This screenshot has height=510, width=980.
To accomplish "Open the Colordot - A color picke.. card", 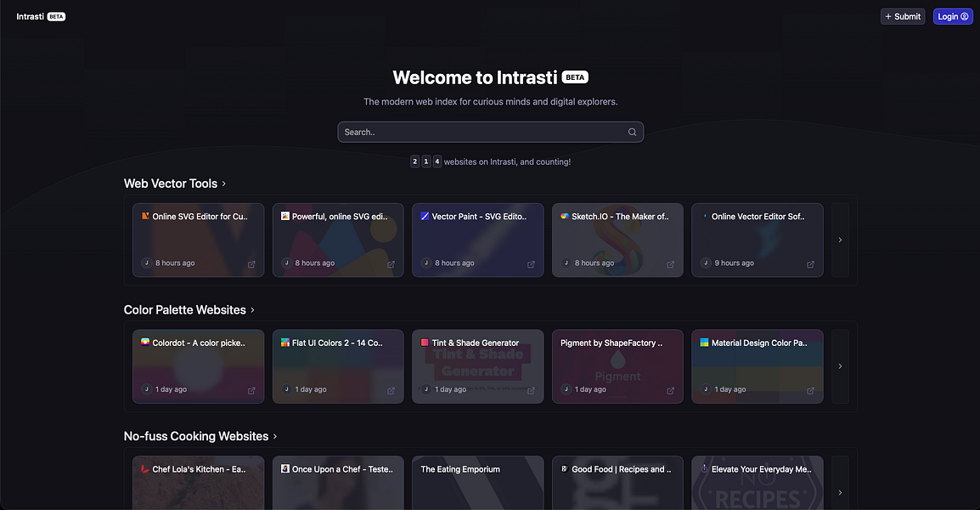I will click(x=198, y=366).
